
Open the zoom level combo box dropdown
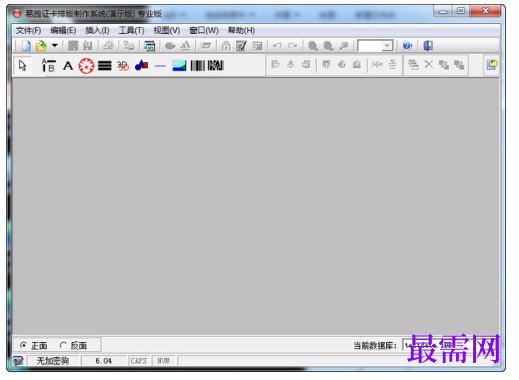pyautogui.click(x=387, y=46)
